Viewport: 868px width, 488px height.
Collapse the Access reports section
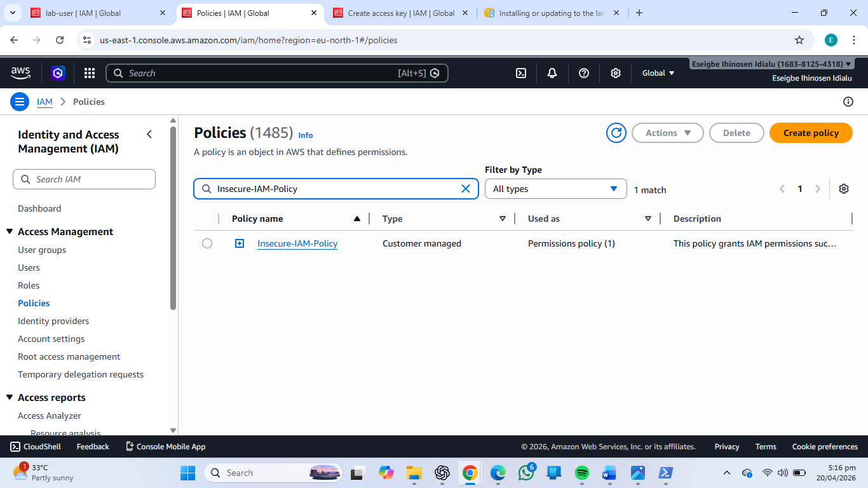(x=10, y=398)
